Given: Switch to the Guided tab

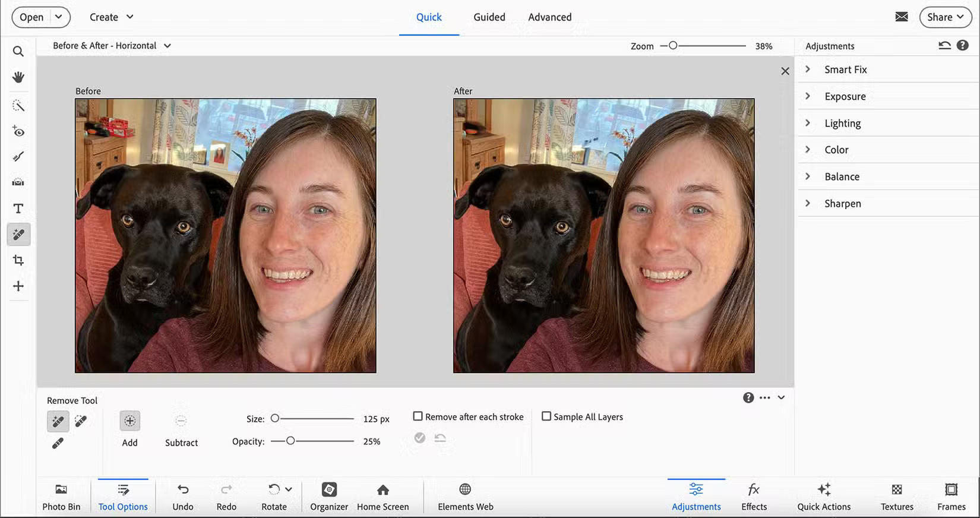Looking at the screenshot, I should (x=489, y=17).
